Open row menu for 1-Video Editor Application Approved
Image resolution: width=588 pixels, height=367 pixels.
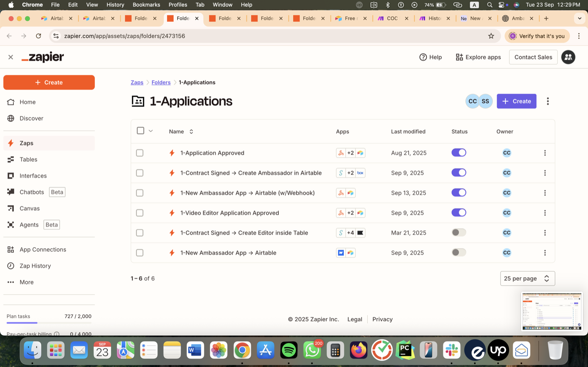click(545, 213)
